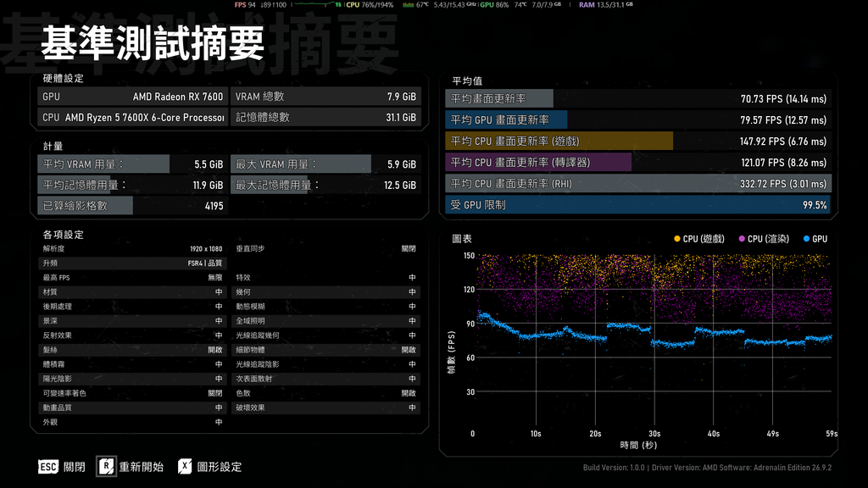Screen dimensions: 868x488
Task: Click the blue GPU legend dot
Action: (806, 238)
